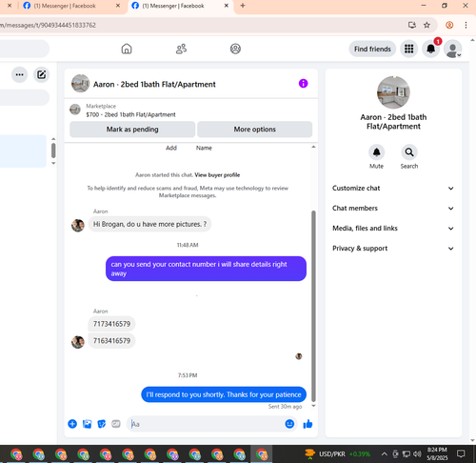Open a new browser tab
476x463 pixels.
(243, 6)
